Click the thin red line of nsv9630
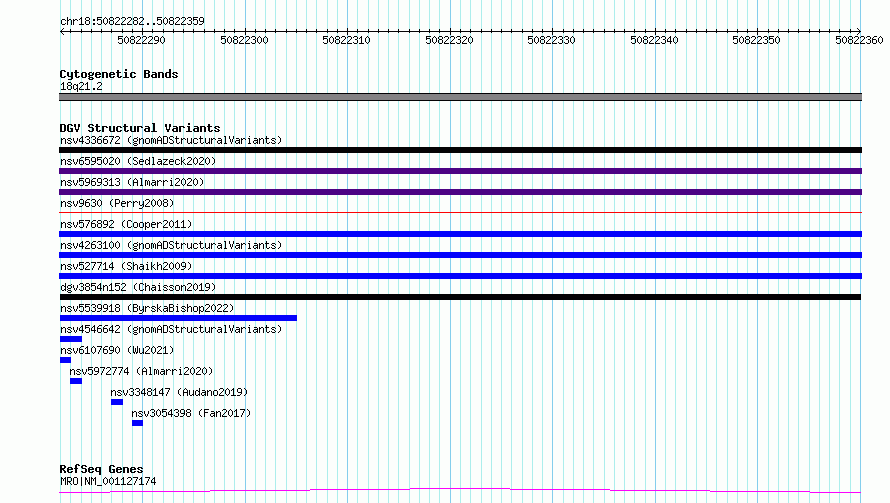Image resolution: width=890 pixels, height=503 pixels. pyautogui.click(x=460, y=212)
